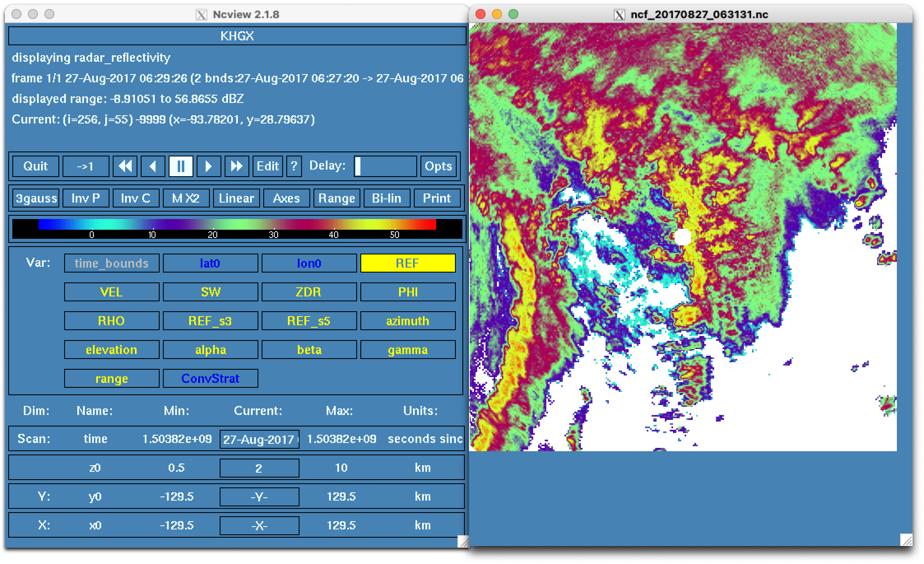This screenshot has height=564, width=924.
Task: Select the ConvStrat variable
Action: tap(210, 378)
